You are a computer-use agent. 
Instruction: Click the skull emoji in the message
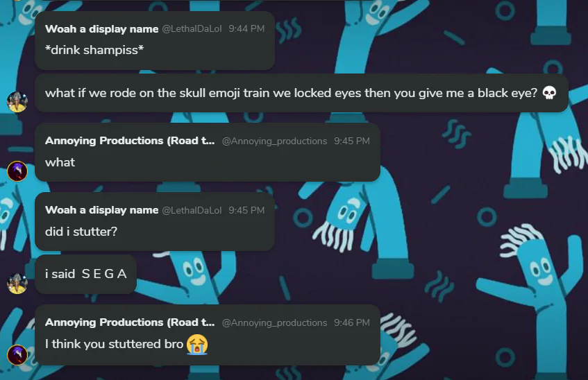(548, 93)
